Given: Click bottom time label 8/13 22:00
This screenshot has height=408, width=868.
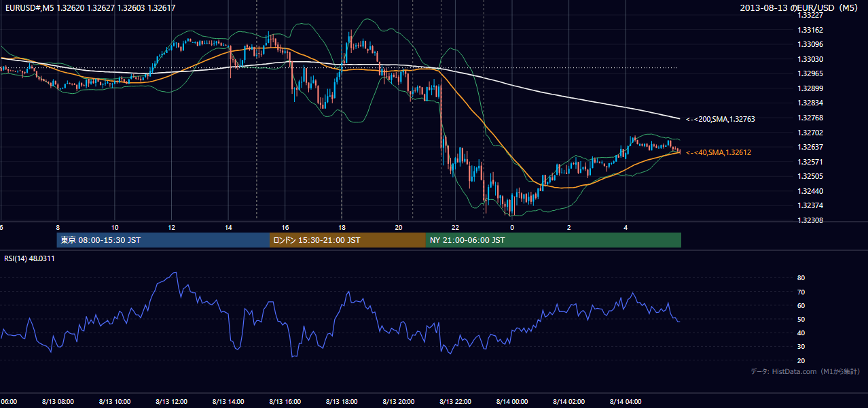Looking at the screenshot, I should (x=456, y=402).
